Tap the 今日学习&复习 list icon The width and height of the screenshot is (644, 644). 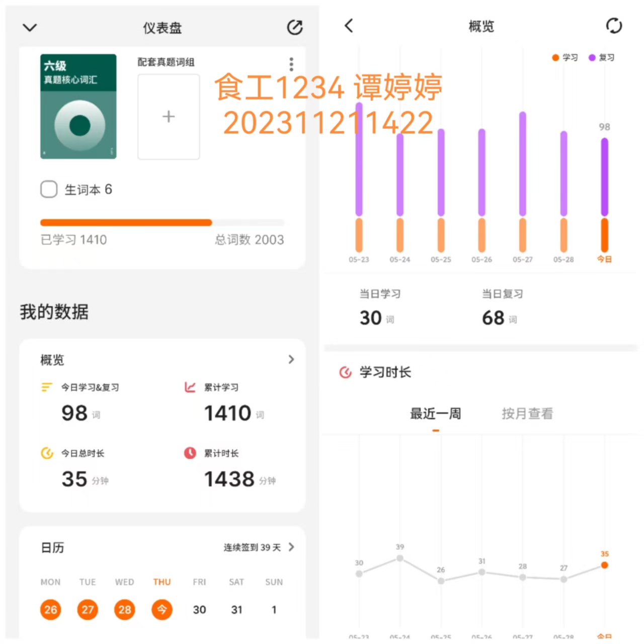(46, 387)
